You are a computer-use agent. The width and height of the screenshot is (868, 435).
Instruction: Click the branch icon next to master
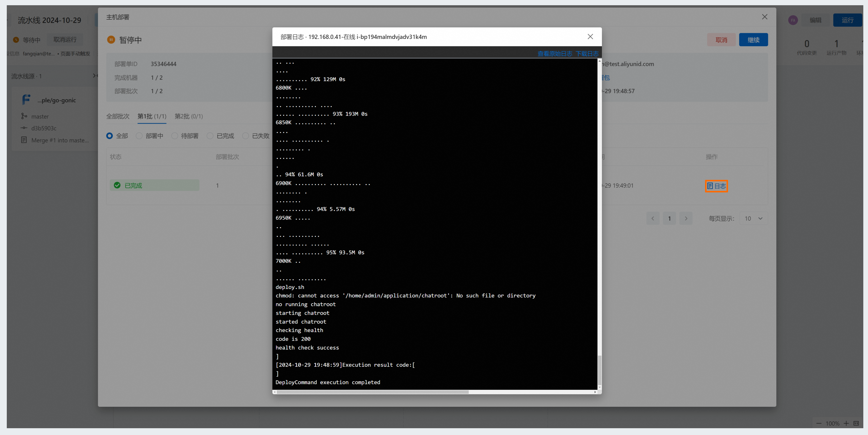click(24, 116)
